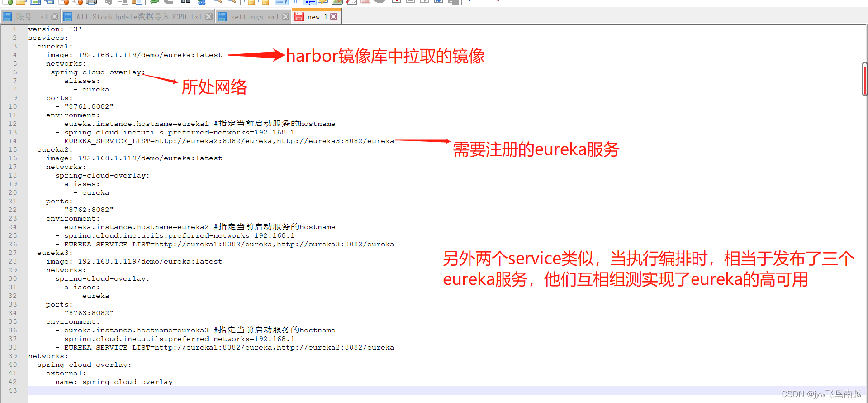Click the port mapping "8763:8082"
Image resolution: width=868 pixels, height=403 pixels.
point(89,313)
